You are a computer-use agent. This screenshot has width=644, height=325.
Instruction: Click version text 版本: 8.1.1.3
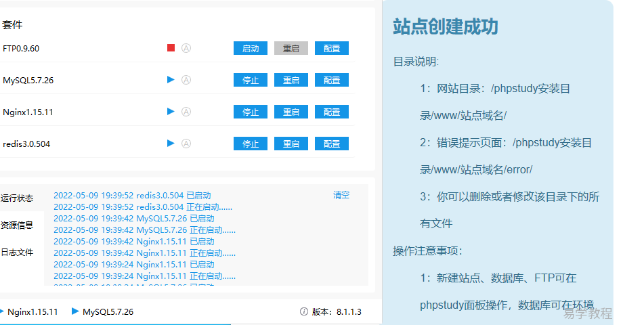tap(337, 312)
